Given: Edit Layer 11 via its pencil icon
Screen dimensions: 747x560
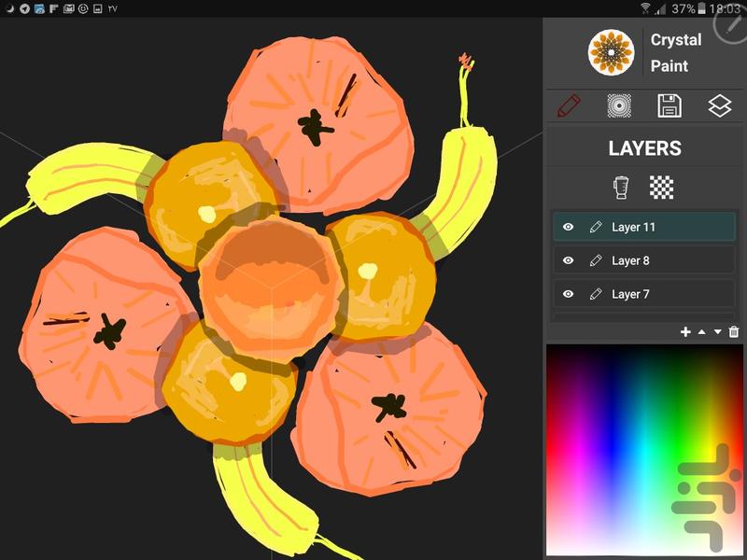Looking at the screenshot, I should coord(596,227).
